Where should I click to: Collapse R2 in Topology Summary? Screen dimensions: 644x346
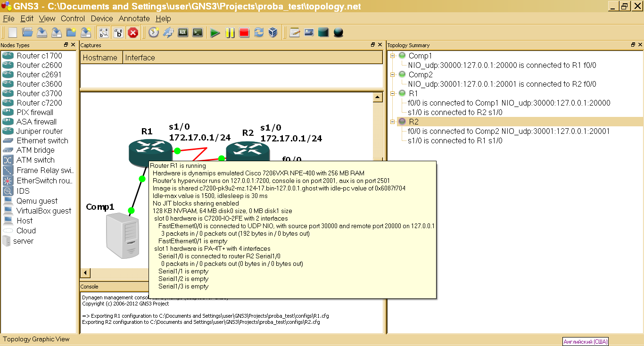[392, 122]
